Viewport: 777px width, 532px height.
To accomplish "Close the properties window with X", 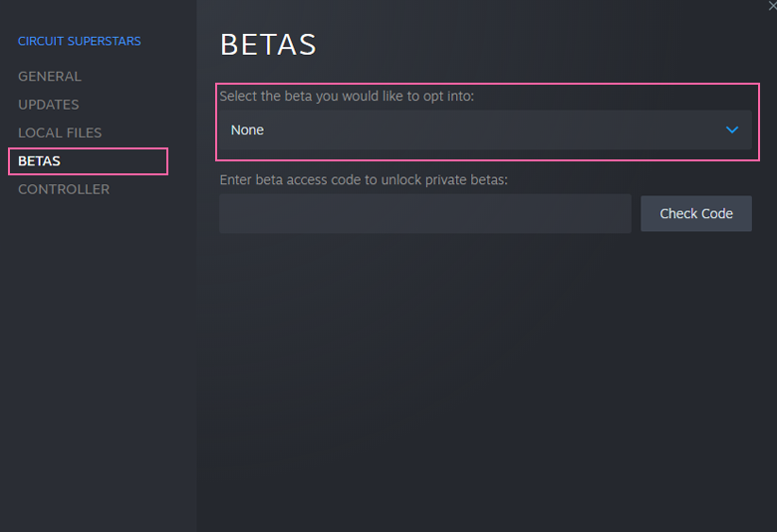I will [x=771, y=5].
